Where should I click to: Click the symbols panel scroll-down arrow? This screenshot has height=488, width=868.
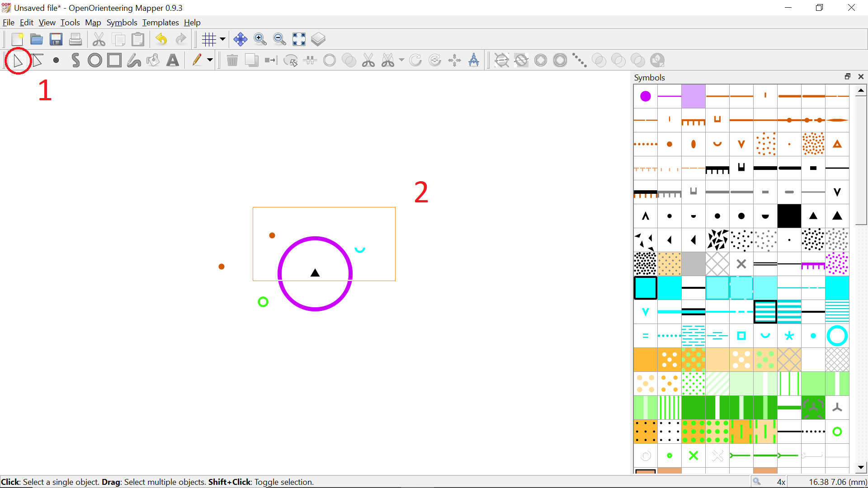pos(861,467)
